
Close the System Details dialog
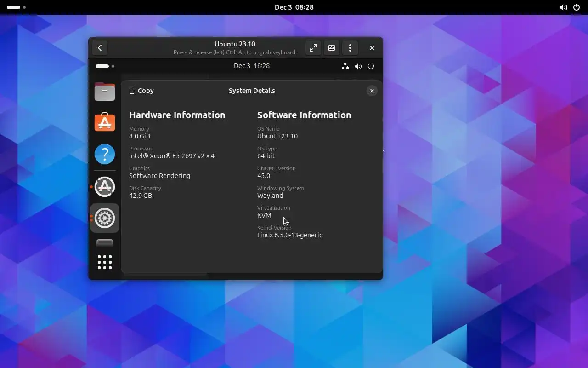click(x=372, y=91)
